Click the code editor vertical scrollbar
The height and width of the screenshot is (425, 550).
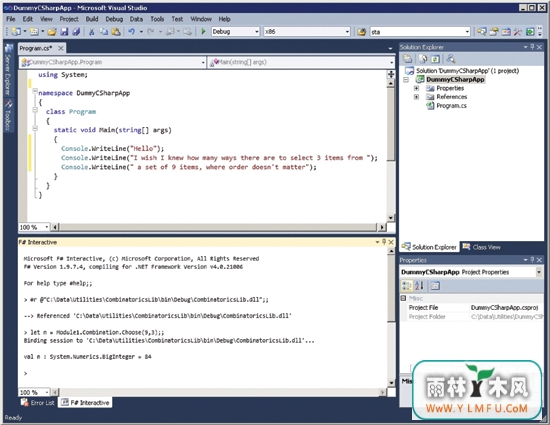pyautogui.click(x=391, y=124)
